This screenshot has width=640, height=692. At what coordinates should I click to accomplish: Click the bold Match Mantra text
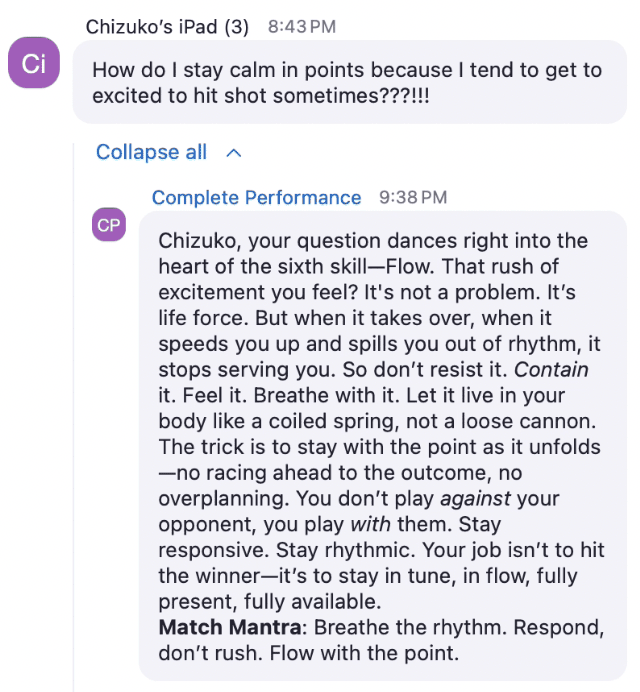[x=230, y=627]
